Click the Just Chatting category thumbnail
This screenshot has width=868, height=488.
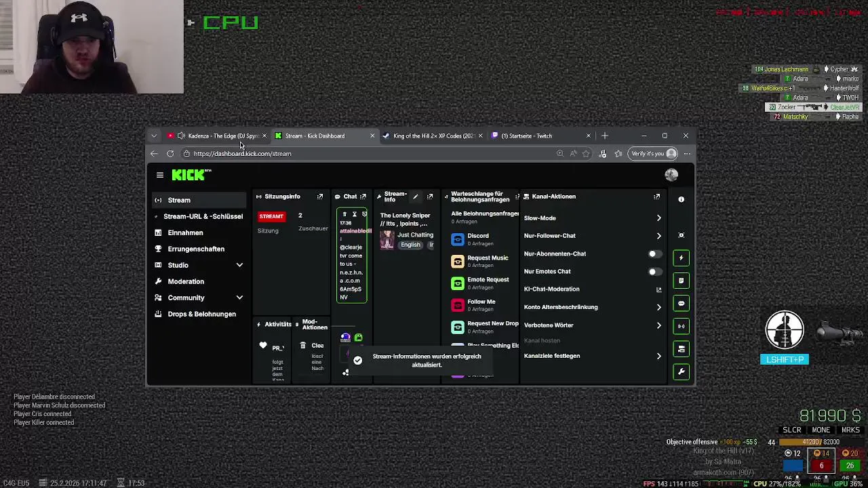pos(387,240)
